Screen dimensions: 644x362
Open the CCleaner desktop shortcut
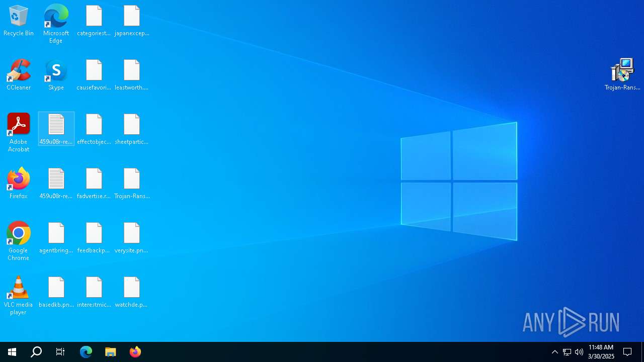click(19, 75)
